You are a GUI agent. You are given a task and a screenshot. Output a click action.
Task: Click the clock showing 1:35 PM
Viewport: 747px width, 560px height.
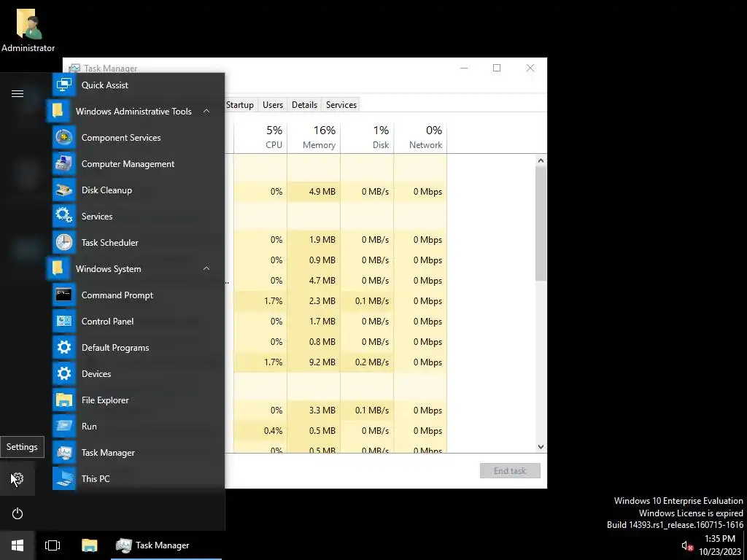[719, 539]
